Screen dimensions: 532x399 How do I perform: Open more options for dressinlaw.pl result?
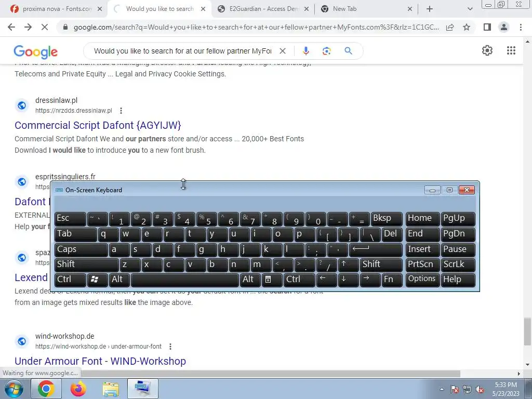click(x=121, y=111)
